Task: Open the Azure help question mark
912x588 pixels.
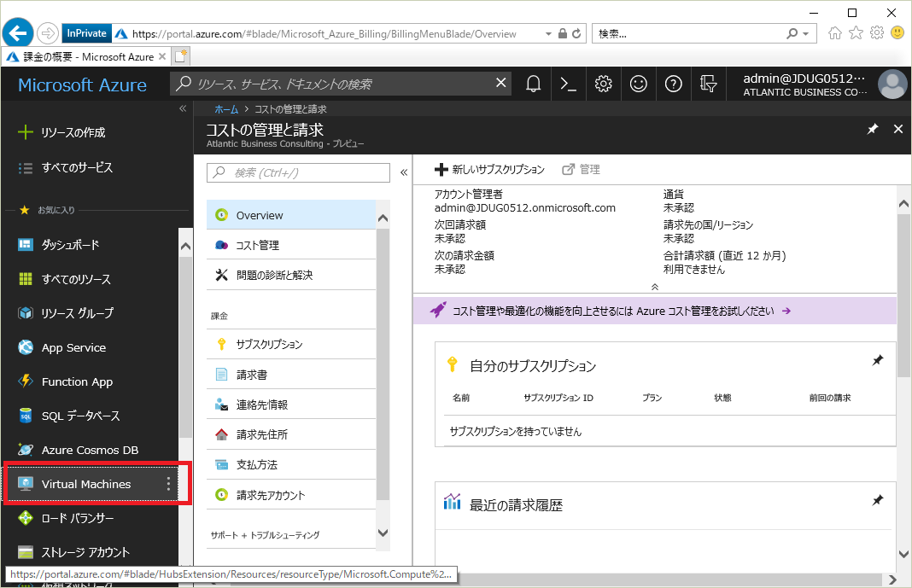Action: coord(673,84)
